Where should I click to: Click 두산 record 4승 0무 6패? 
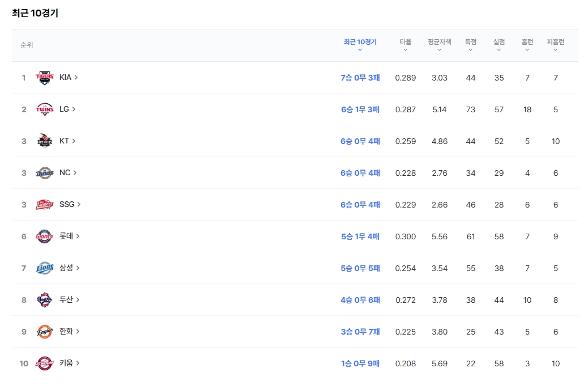point(360,300)
